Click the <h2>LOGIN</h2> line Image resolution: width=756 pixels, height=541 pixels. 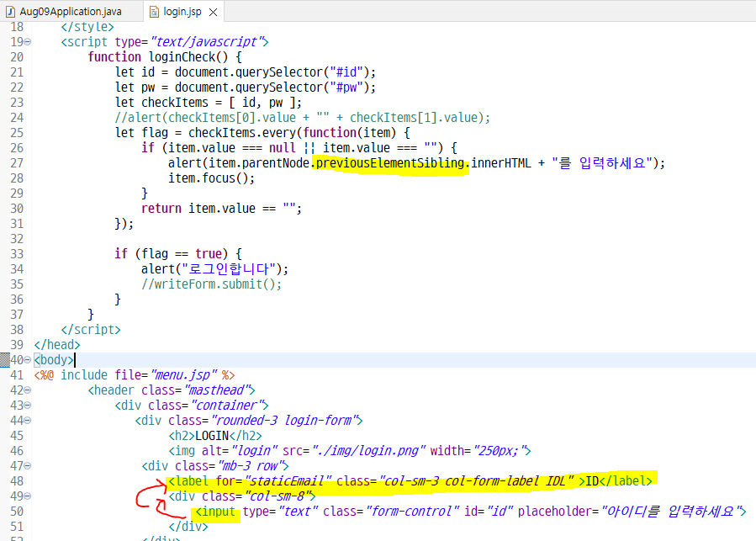click(215, 436)
